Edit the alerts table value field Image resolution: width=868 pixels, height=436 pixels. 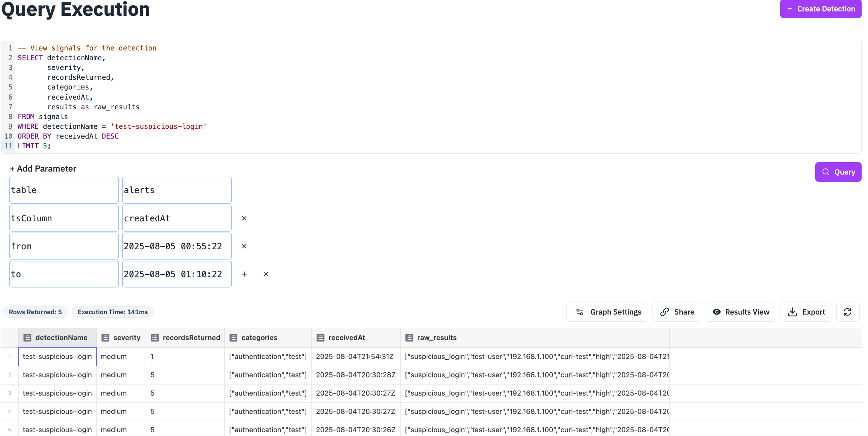coord(176,190)
